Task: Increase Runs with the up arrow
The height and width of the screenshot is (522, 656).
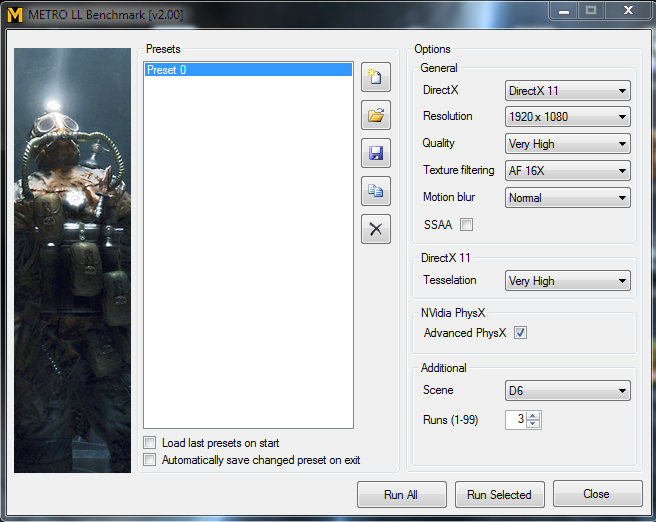Action: pos(533,416)
